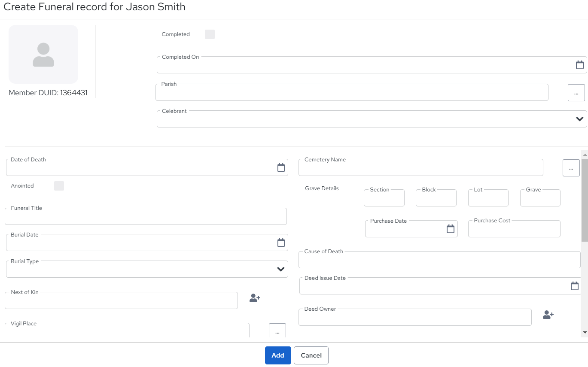This screenshot has height=367, width=588.
Task: Open calendar picker for Burial Date
Action: click(281, 243)
